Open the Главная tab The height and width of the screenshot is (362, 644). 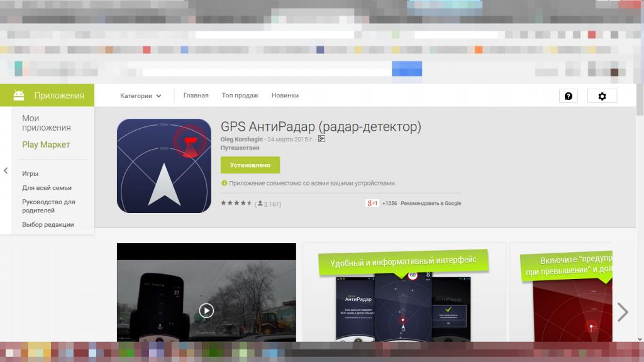pyautogui.click(x=196, y=96)
